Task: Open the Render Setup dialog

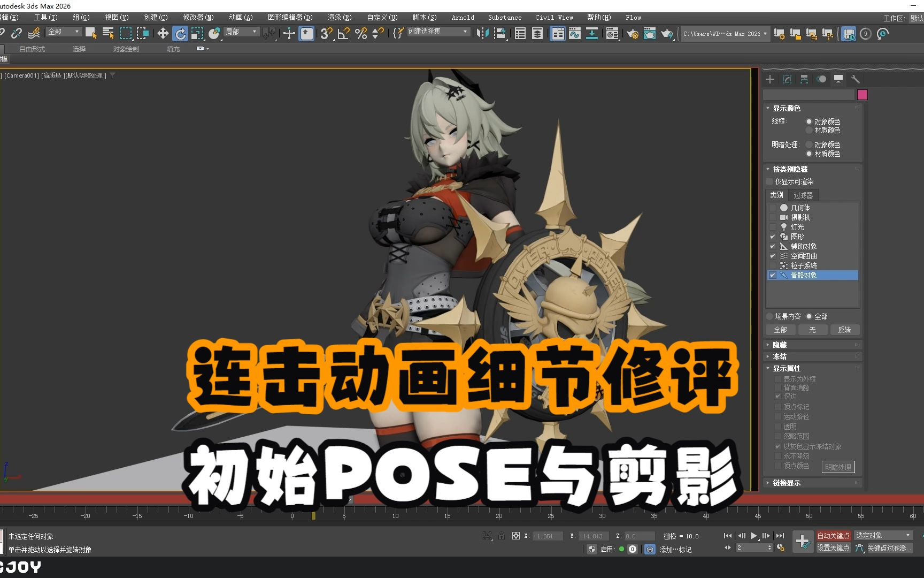Action: coord(633,34)
